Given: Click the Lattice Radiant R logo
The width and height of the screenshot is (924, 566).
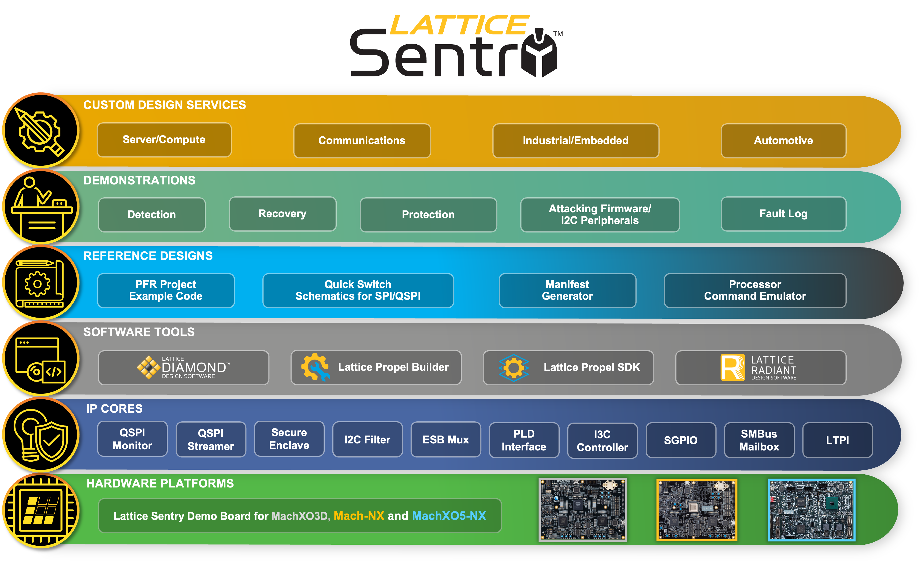Looking at the screenshot, I should pyautogui.click(x=733, y=367).
